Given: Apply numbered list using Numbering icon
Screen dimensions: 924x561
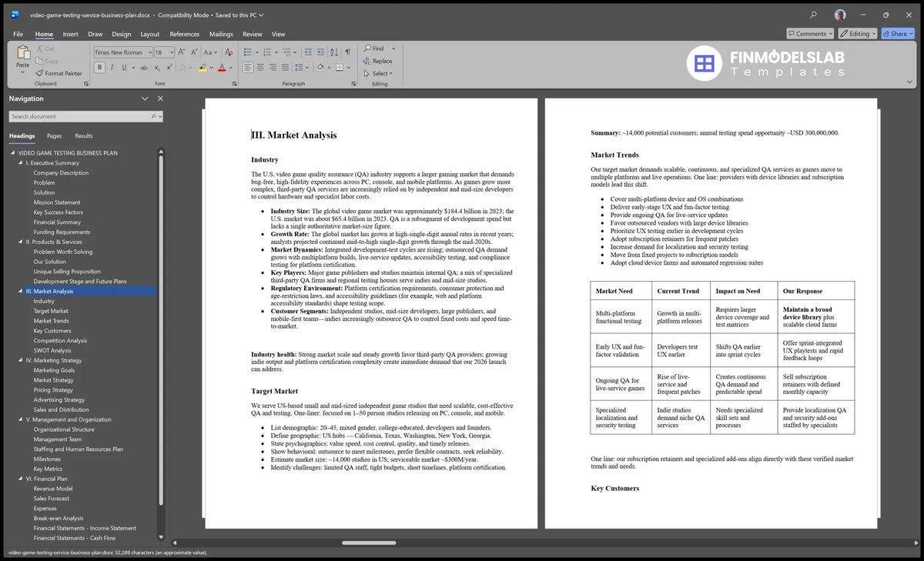Looking at the screenshot, I should coord(267,52).
